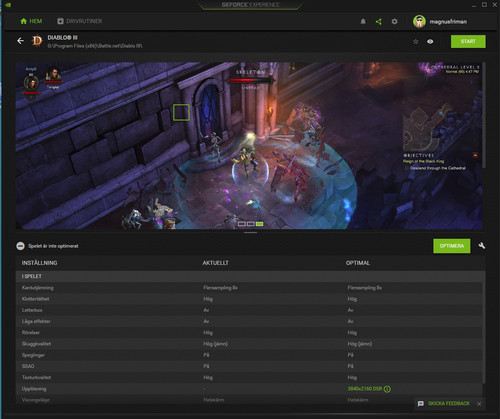Click the AKTUELLT column header

[216, 263]
